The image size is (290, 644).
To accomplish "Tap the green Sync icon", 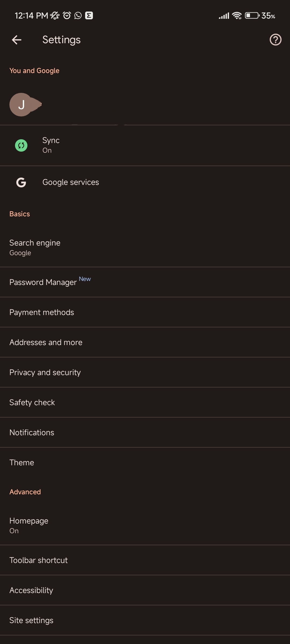I will tap(21, 145).
